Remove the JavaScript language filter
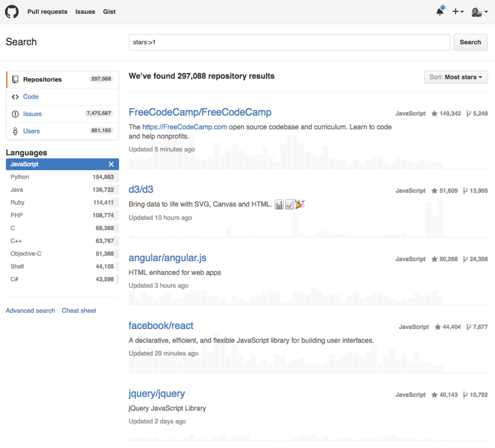Viewport: 495px width, 448px height. tap(111, 164)
